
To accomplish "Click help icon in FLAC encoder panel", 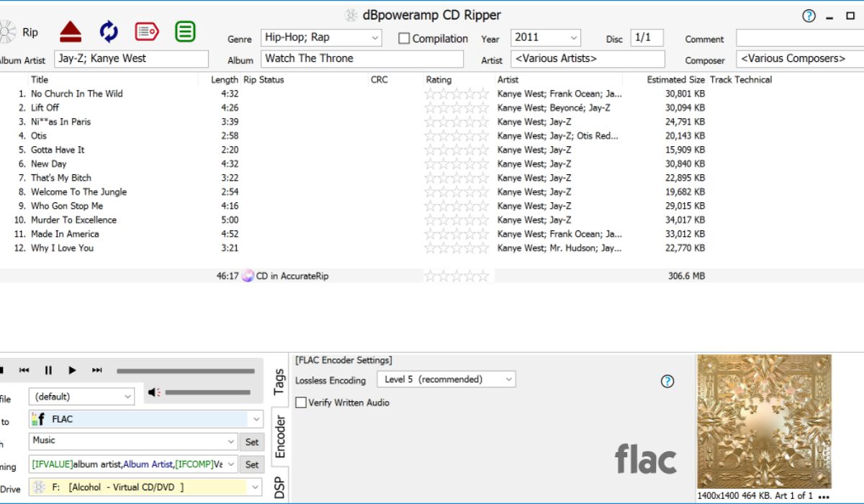I will point(667,382).
